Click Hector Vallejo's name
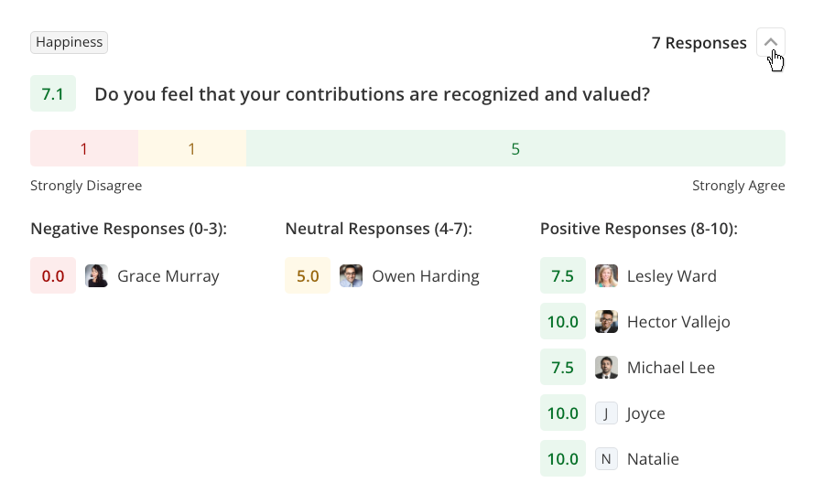 (678, 322)
